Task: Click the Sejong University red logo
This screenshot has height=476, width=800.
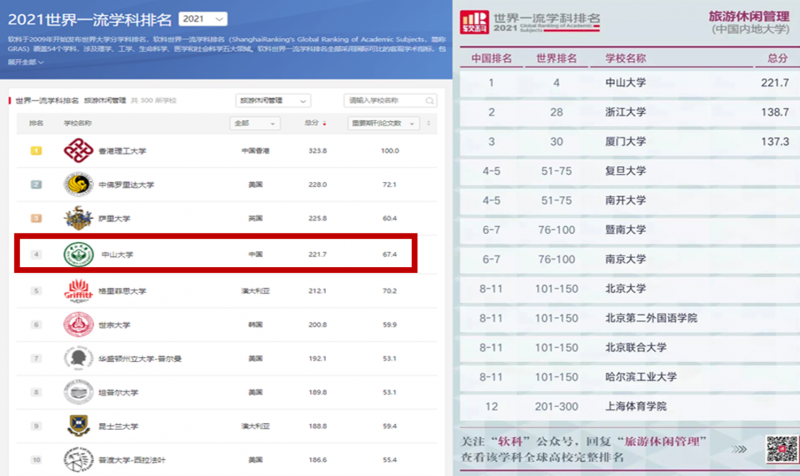Action: point(78,324)
